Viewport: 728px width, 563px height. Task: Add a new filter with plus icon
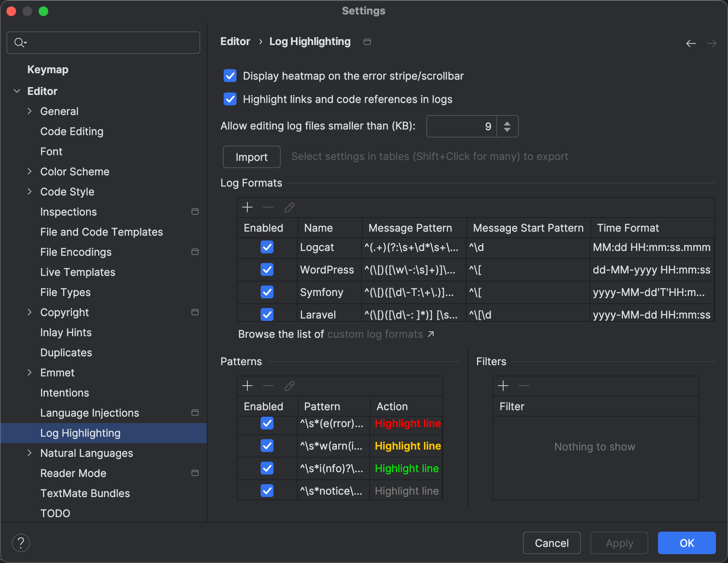pyautogui.click(x=503, y=386)
